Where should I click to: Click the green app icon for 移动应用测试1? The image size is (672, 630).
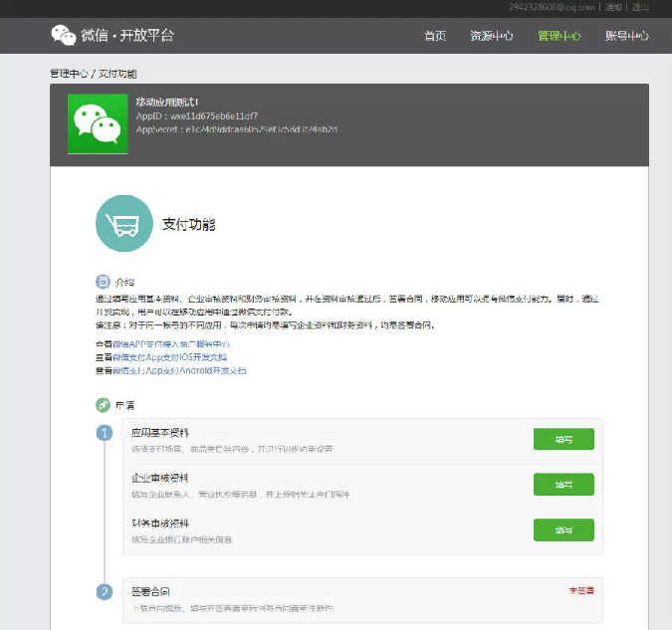click(x=98, y=123)
